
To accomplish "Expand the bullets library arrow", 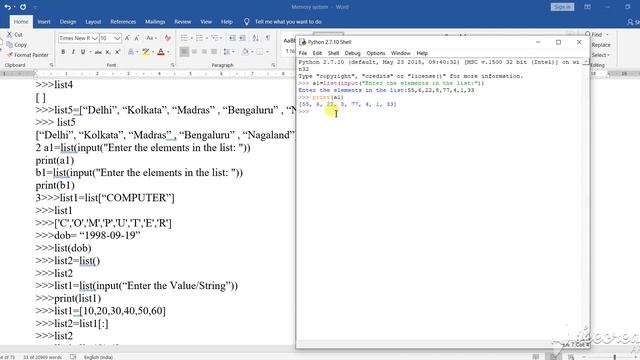I will click(x=191, y=38).
